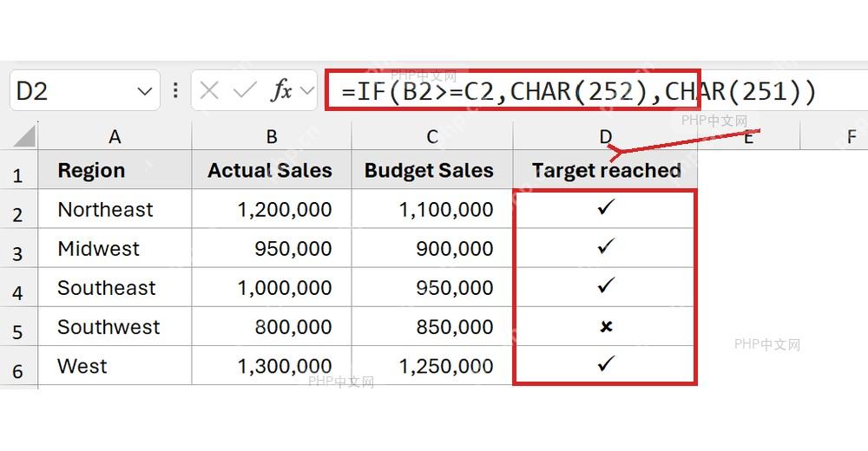
Task: Click the 950,000 actual sales cell for Midwest
Action: (271, 248)
